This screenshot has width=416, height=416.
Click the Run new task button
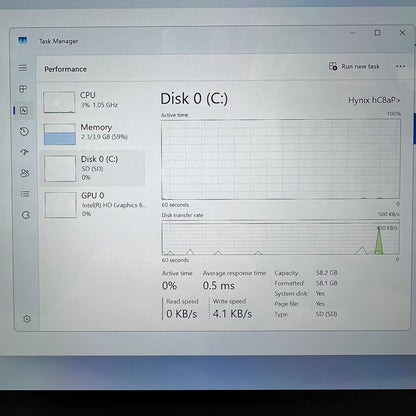coord(354,66)
